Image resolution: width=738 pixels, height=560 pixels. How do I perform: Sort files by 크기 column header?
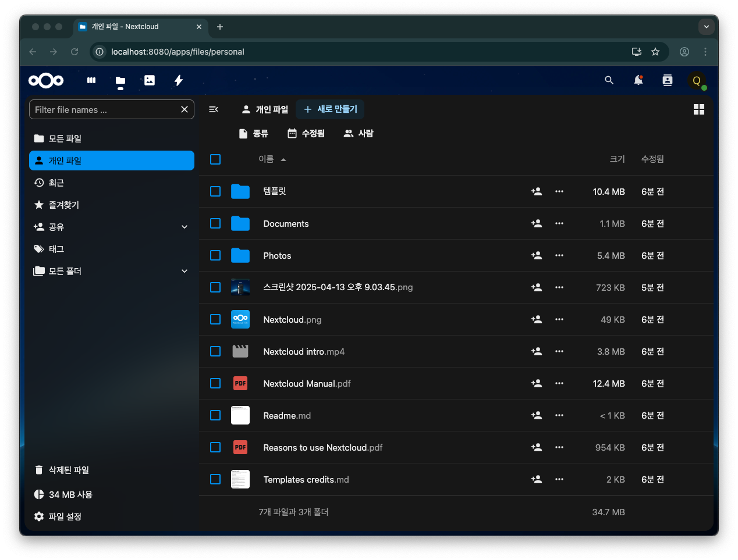click(617, 159)
